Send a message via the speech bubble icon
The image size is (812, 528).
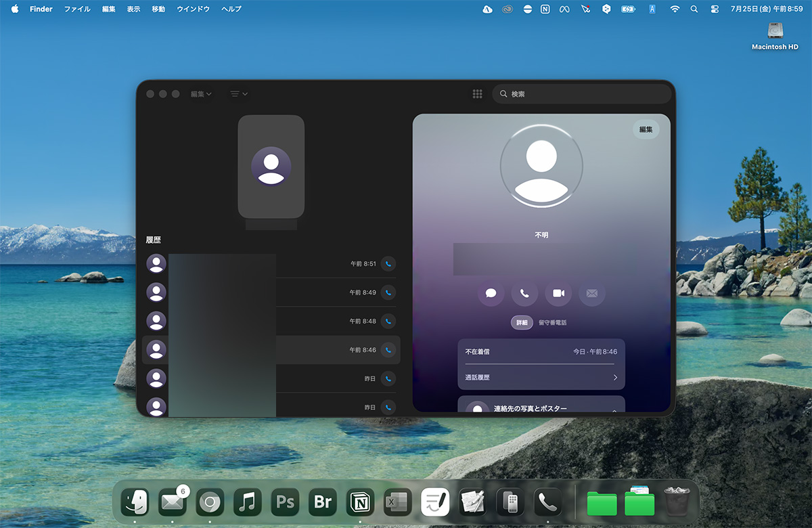click(491, 293)
